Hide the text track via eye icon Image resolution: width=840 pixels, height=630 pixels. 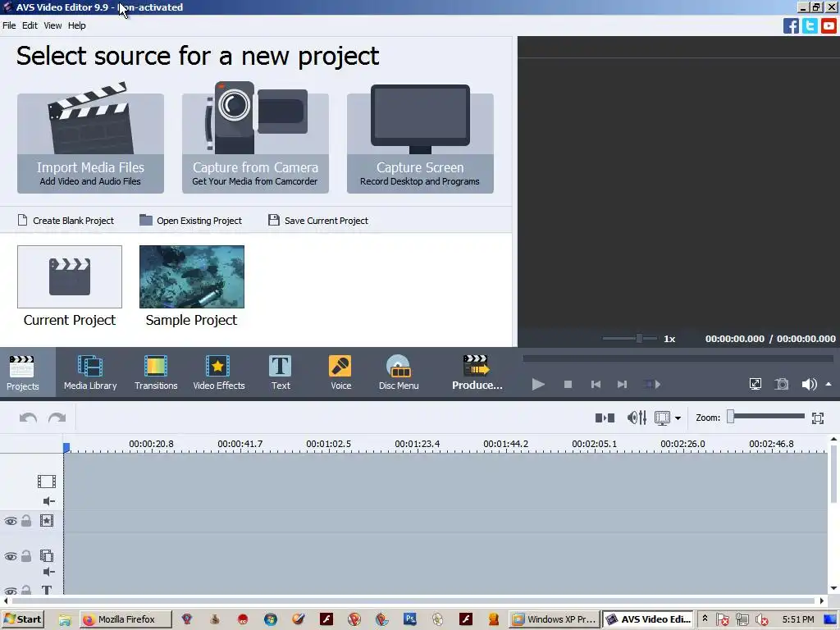pos(10,591)
